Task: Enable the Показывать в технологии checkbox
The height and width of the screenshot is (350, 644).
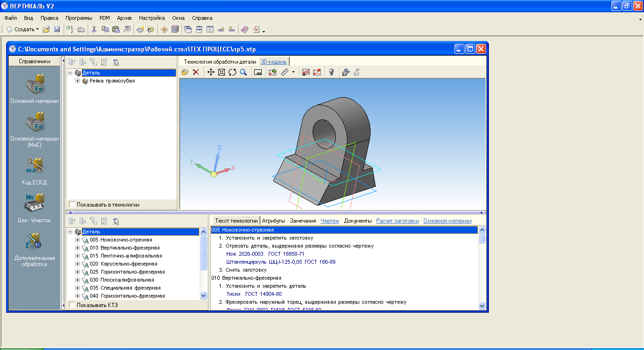Action: pos(72,205)
